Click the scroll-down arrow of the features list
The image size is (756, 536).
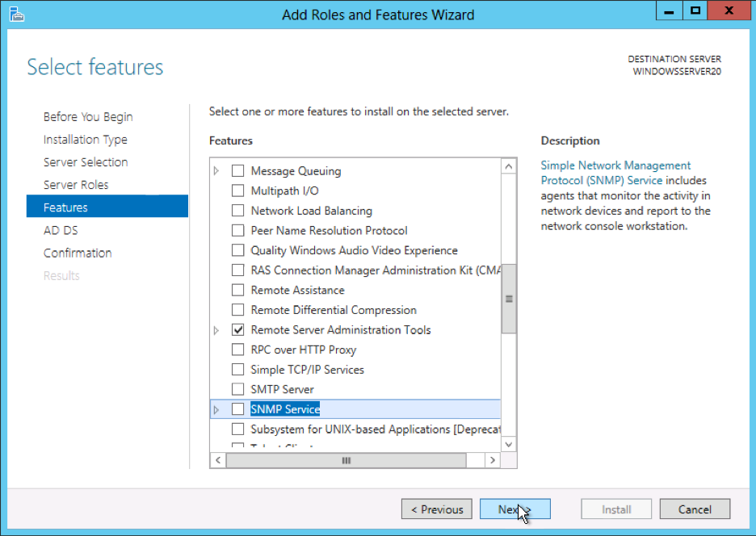coord(510,444)
